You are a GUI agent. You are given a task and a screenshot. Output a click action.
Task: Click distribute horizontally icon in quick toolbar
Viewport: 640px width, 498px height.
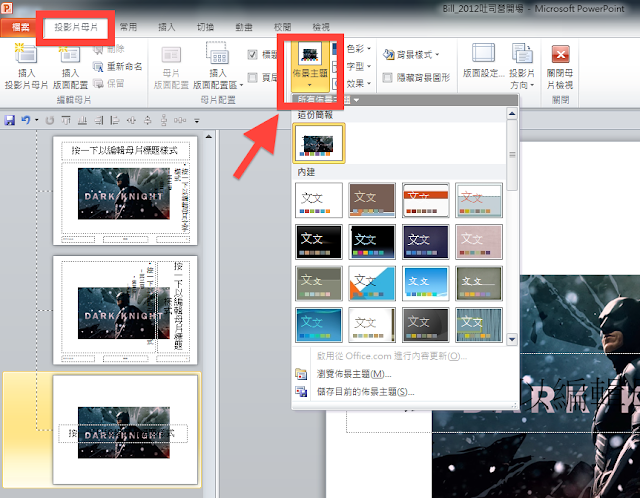pos(180,120)
